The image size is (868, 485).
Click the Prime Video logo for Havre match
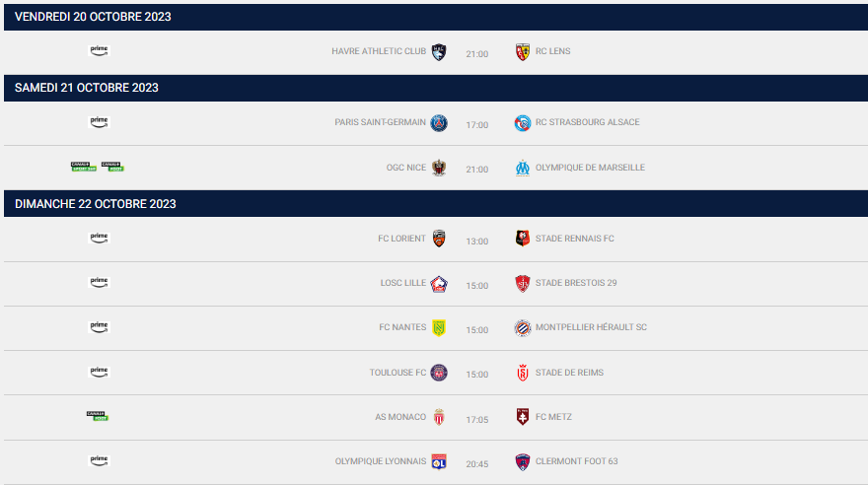coord(99,50)
